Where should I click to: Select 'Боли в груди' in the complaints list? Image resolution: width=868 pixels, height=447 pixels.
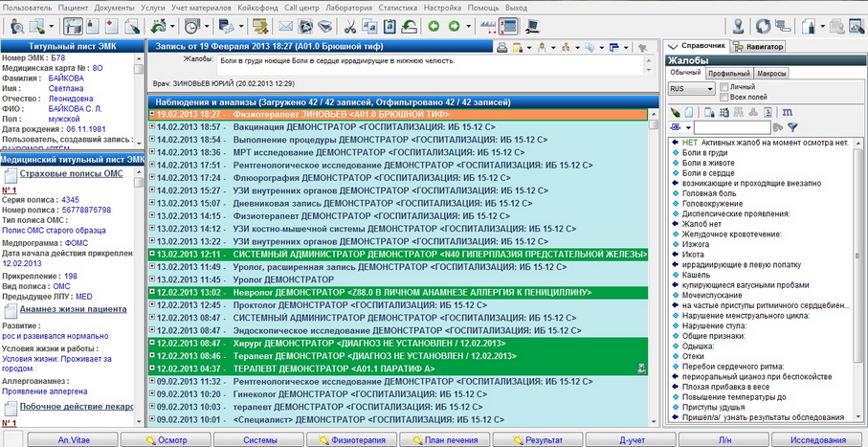click(704, 153)
